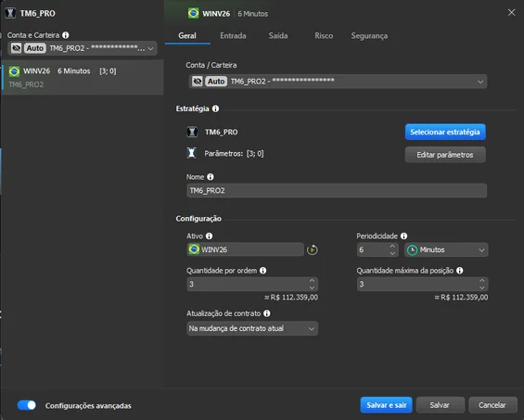Click strategy rook icon next to TM6_PRO name
The height and width of the screenshot is (420, 524).
coord(192,132)
